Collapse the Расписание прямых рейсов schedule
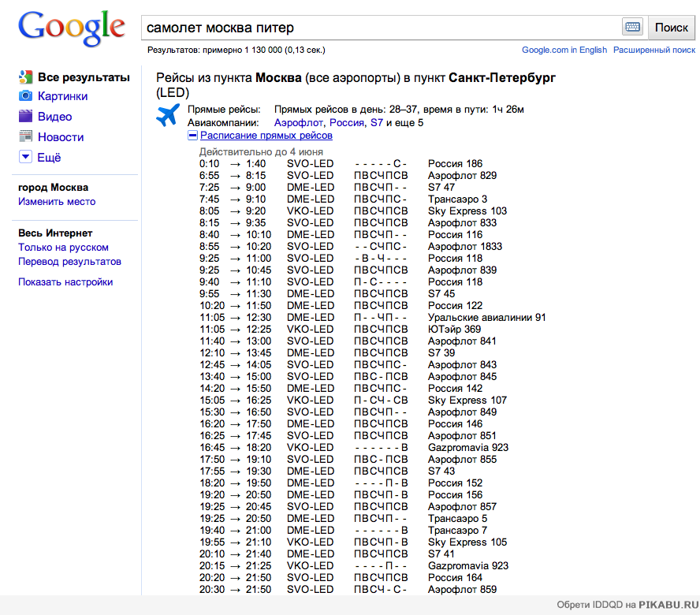Image resolution: width=700 pixels, height=615 pixels. click(x=192, y=136)
